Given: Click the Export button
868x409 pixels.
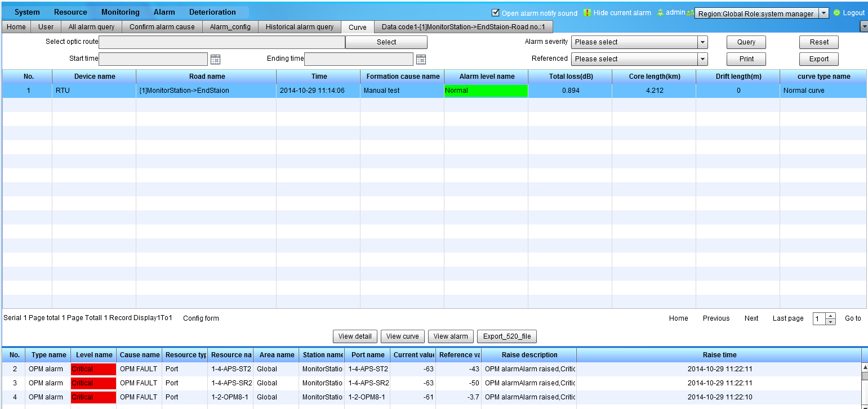Looking at the screenshot, I should tap(819, 59).
